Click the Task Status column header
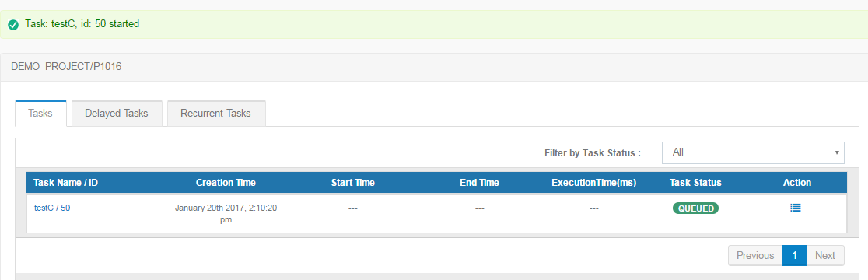This screenshot has height=280, width=868. 695,183
